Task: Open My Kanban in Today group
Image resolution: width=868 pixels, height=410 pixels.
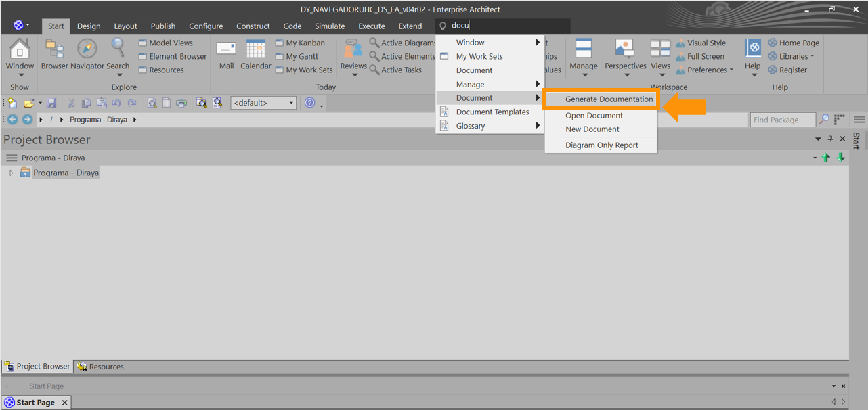Action: (x=300, y=43)
